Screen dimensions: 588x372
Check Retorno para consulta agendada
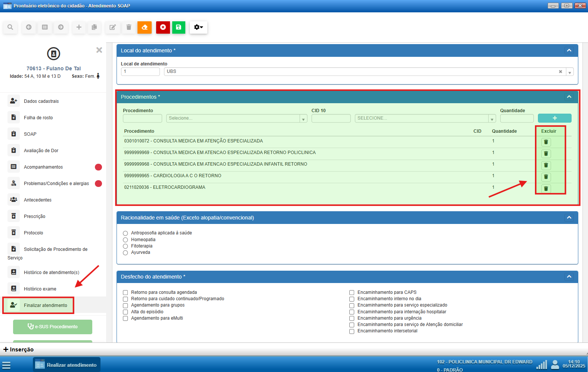(126, 293)
